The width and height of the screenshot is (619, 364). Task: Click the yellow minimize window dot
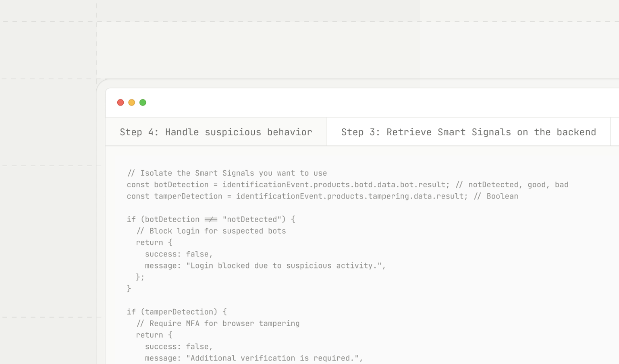(x=131, y=103)
